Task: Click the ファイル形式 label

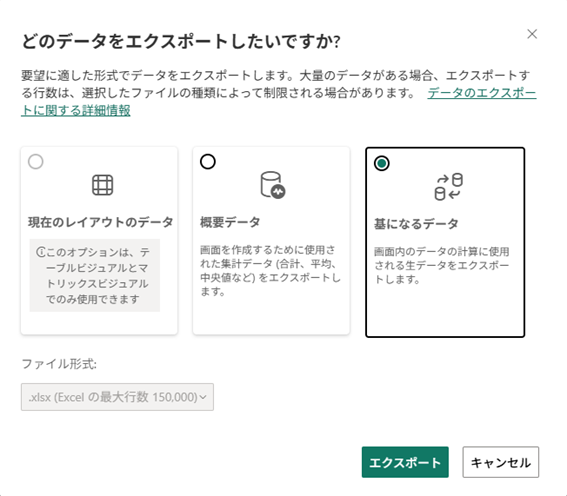Action: (x=59, y=364)
